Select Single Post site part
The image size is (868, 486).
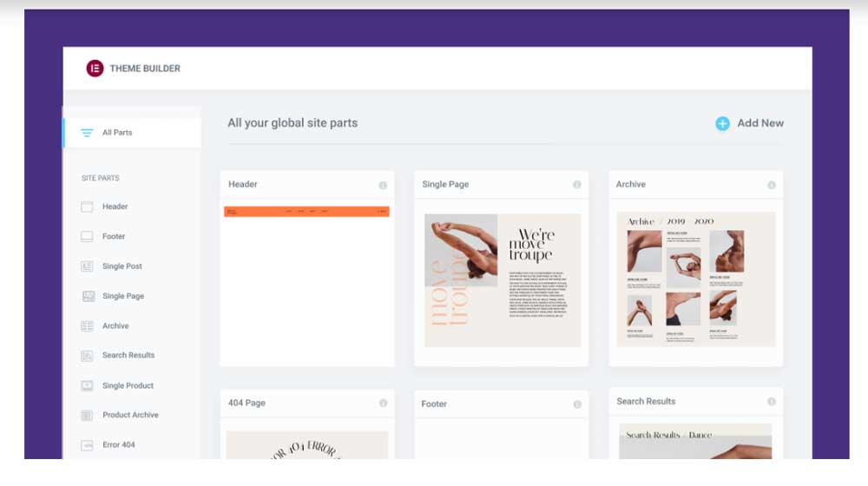pos(122,266)
